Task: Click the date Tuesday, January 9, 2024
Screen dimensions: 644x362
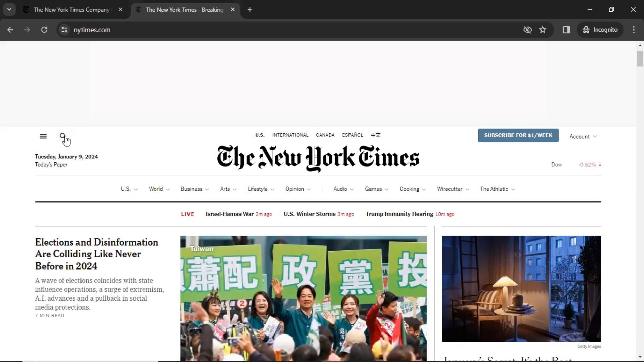Action: 66,157
